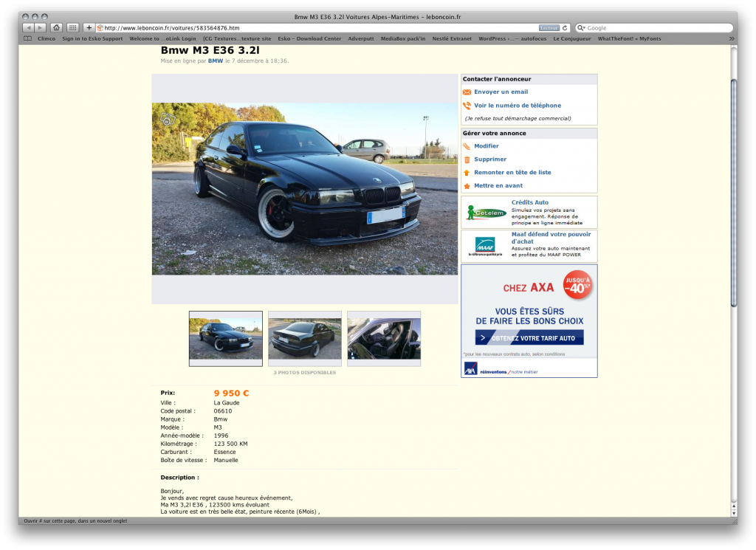Show Top Sites grid icon
This screenshot has width=756, height=550.
(73, 28)
